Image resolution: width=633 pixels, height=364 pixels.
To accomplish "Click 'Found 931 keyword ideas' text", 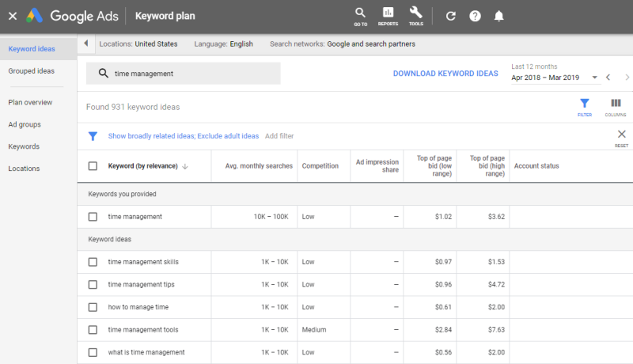I will pyautogui.click(x=133, y=107).
